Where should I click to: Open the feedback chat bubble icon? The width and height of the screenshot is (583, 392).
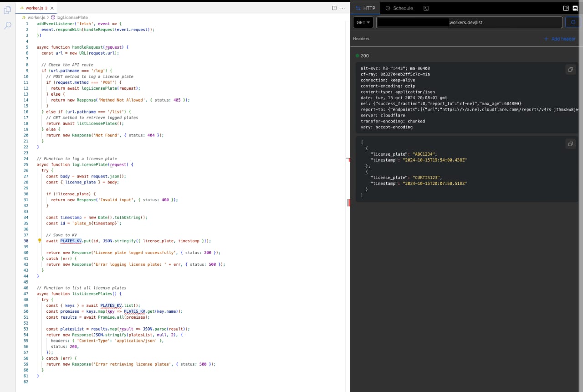point(575,8)
